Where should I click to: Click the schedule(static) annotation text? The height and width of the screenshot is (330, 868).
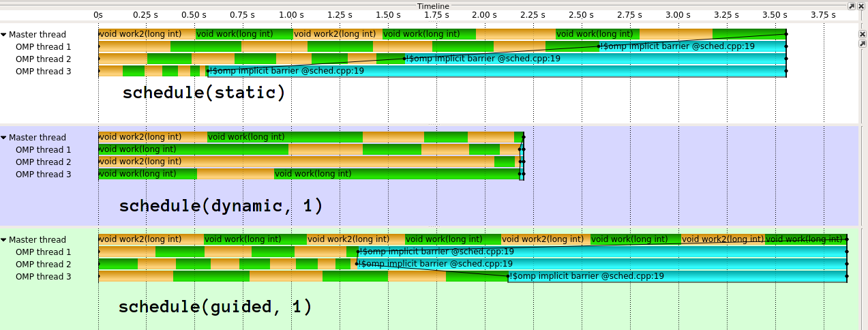(x=203, y=93)
